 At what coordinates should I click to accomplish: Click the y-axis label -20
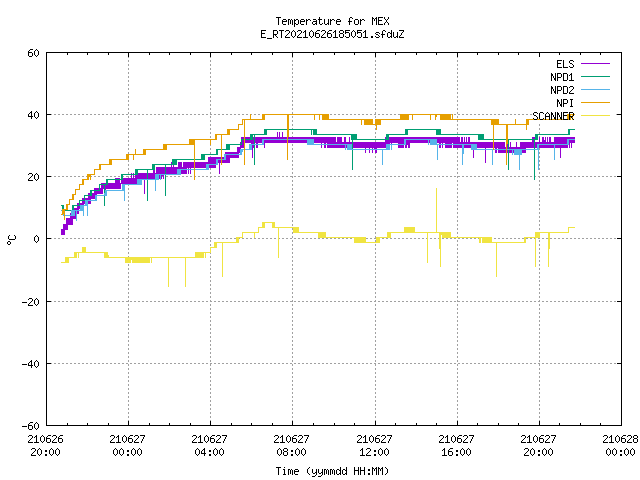tap(31, 302)
